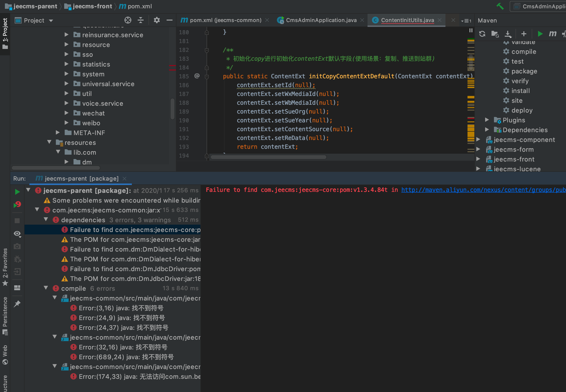Click the Build project hammer icon
The width and height of the screenshot is (566, 392).
[500, 6]
